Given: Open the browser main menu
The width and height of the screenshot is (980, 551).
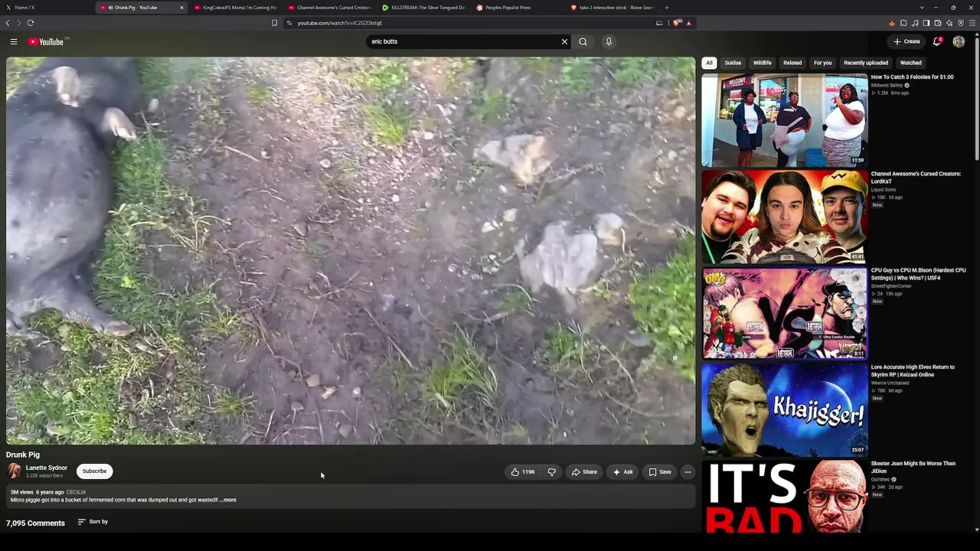Looking at the screenshot, I should coord(972,23).
